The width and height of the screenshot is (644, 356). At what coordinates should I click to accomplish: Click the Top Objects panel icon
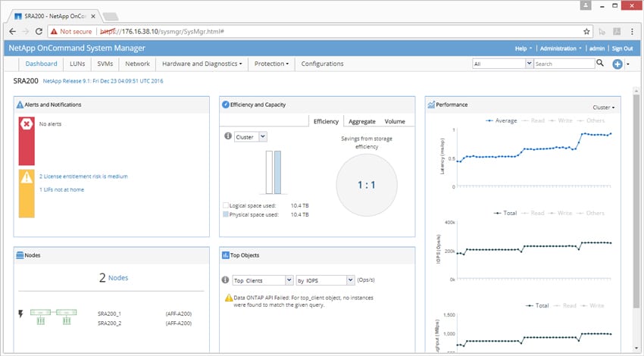pyautogui.click(x=226, y=255)
